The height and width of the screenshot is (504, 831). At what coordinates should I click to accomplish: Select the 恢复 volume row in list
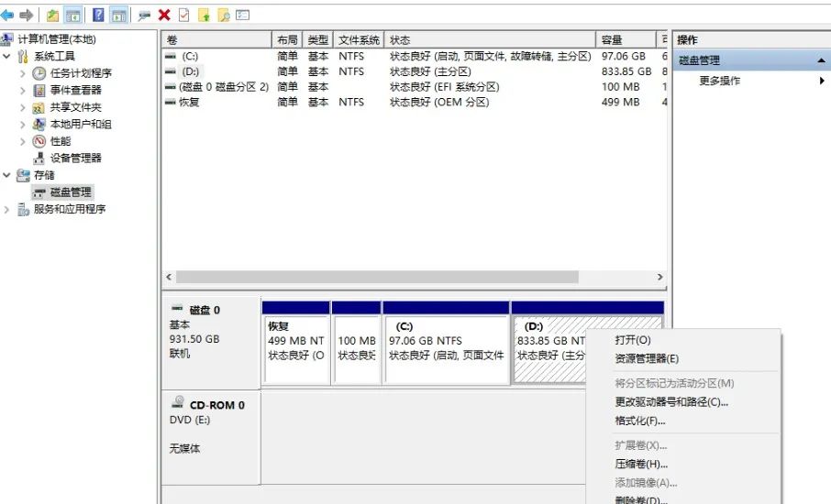(x=415, y=103)
